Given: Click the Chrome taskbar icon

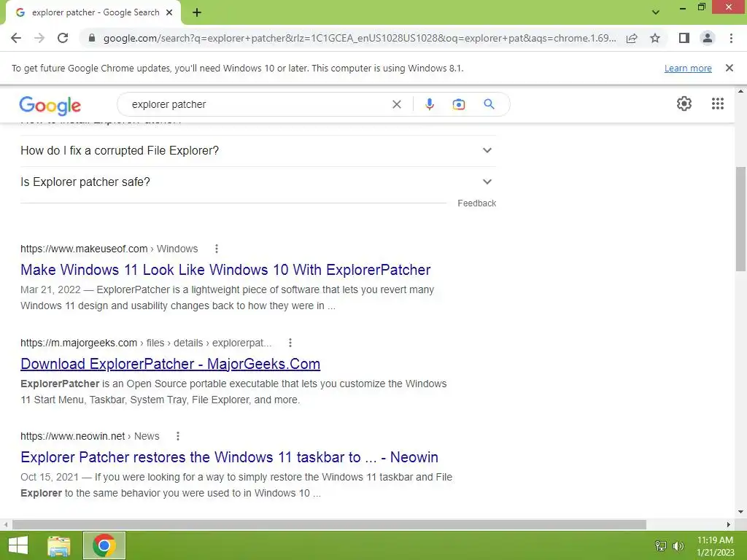Looking at the screenshot, I should click(104, 545).
